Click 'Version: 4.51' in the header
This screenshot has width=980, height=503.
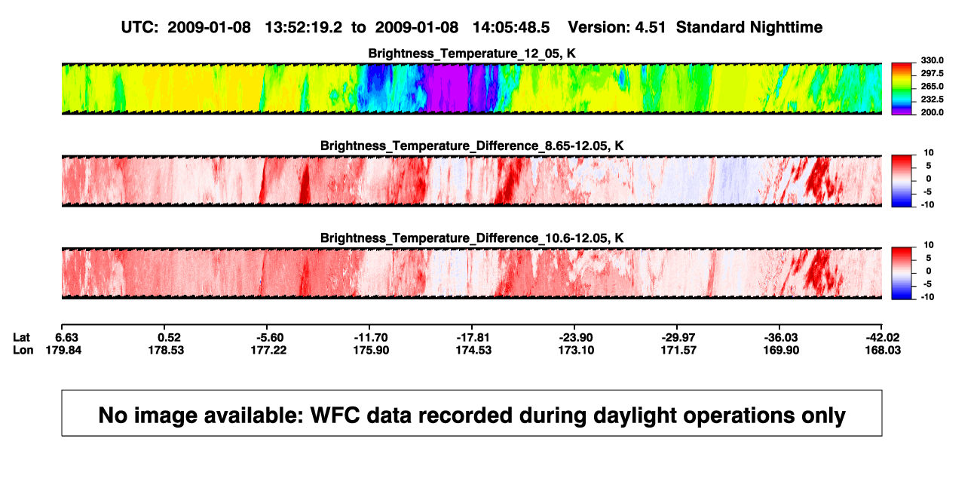(618, 27)
